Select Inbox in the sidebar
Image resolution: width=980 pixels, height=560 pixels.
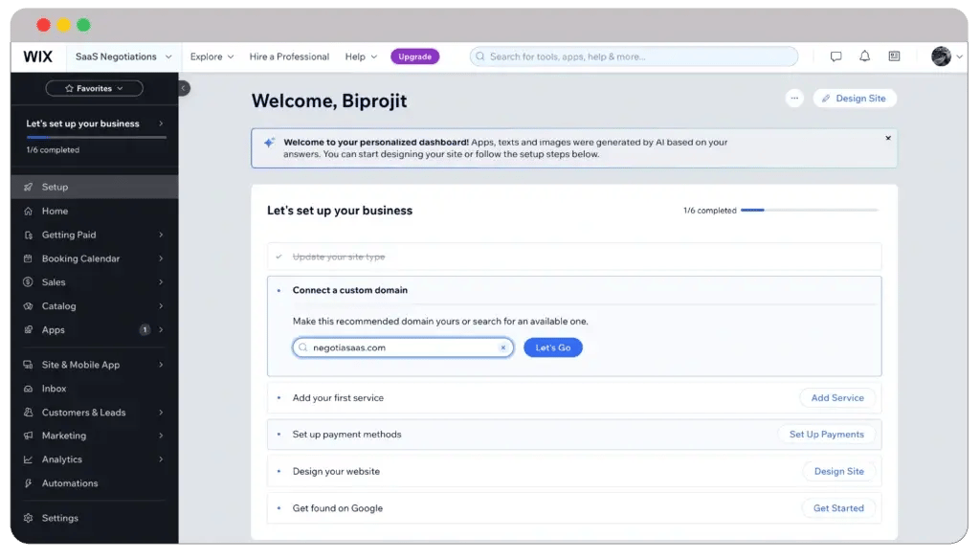pyautogui.click(x=55, y=389)
